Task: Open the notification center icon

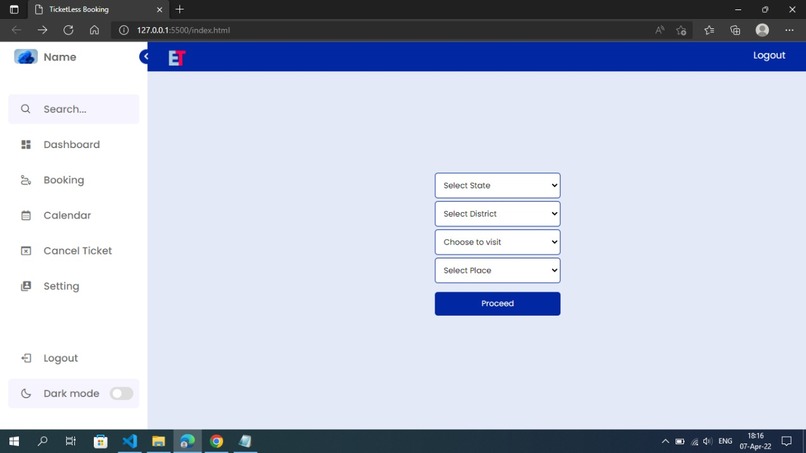Action: (x=786, y=441)
